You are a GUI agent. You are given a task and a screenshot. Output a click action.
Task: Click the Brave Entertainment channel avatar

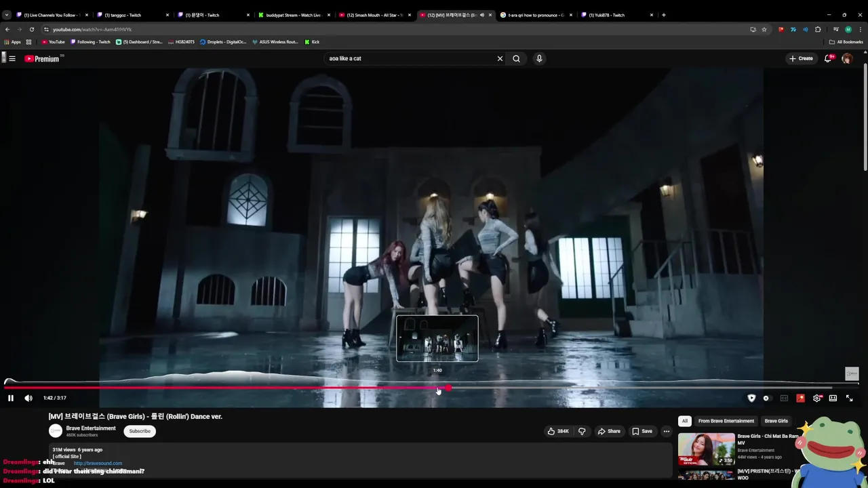click(x=56, y=431)
